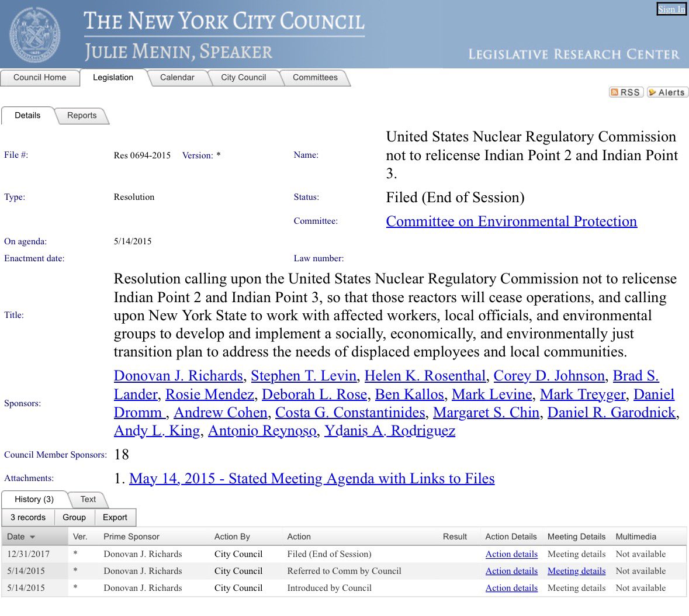
Task: Open the RSS feed button
Action: pos(626,92)
